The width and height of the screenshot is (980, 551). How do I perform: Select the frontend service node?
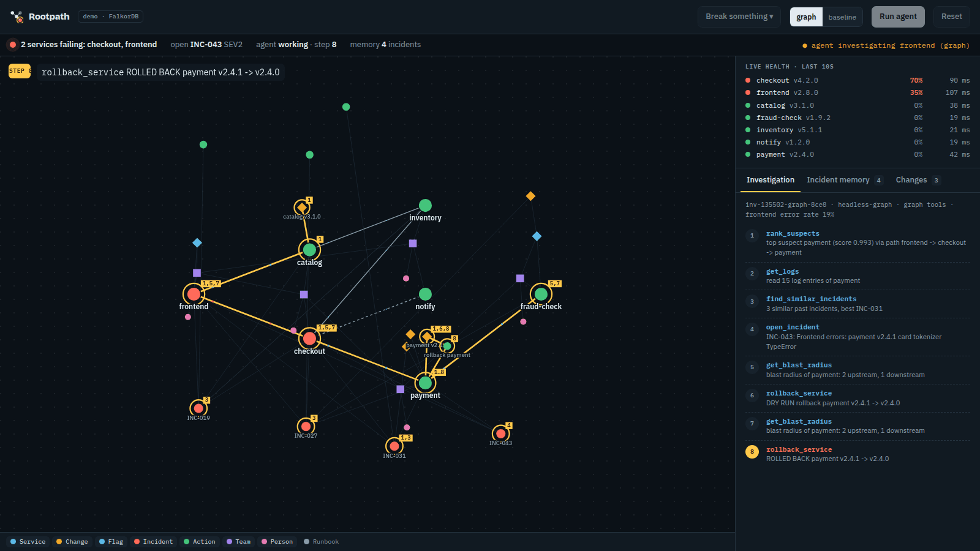194,294
